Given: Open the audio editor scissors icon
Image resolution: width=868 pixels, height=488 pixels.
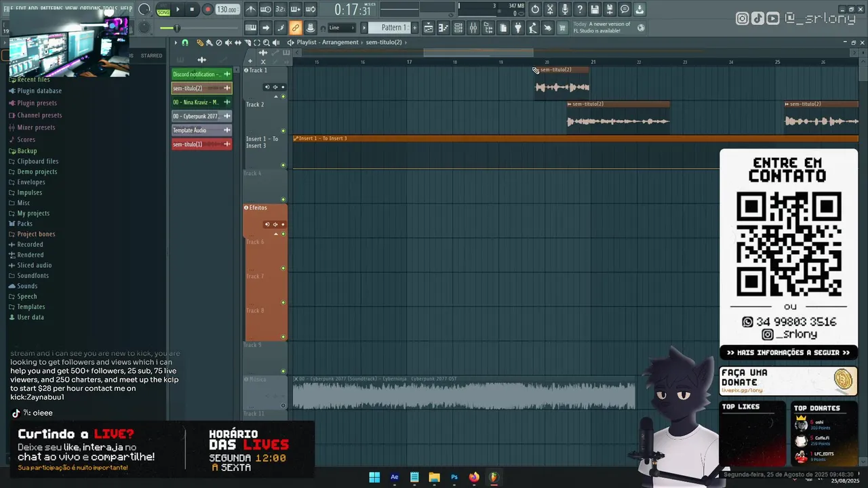Looking at the screenshot, I should (550, 9).
